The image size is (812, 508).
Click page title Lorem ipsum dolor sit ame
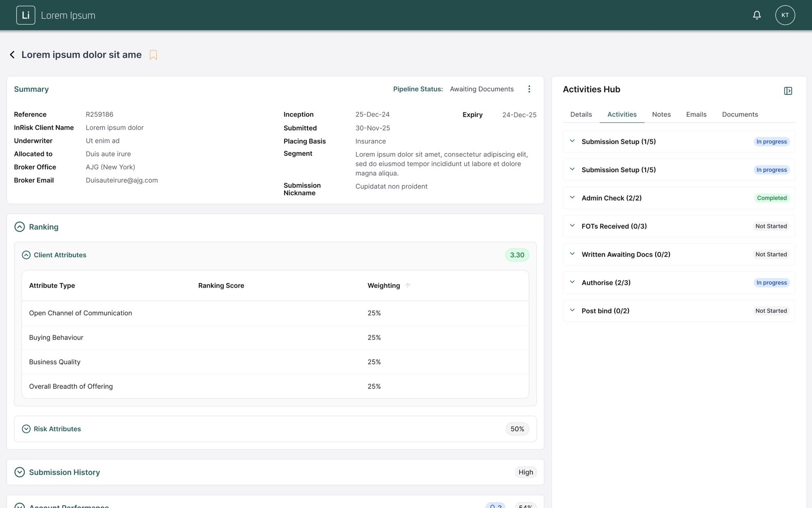[82, 54]
